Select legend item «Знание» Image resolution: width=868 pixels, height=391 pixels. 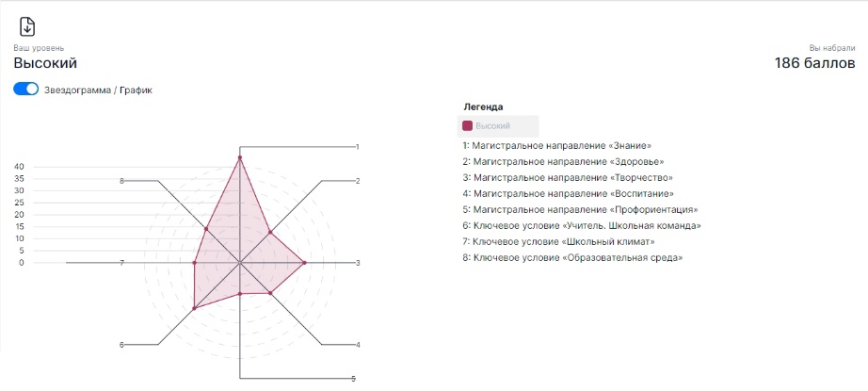click(557, 146)
